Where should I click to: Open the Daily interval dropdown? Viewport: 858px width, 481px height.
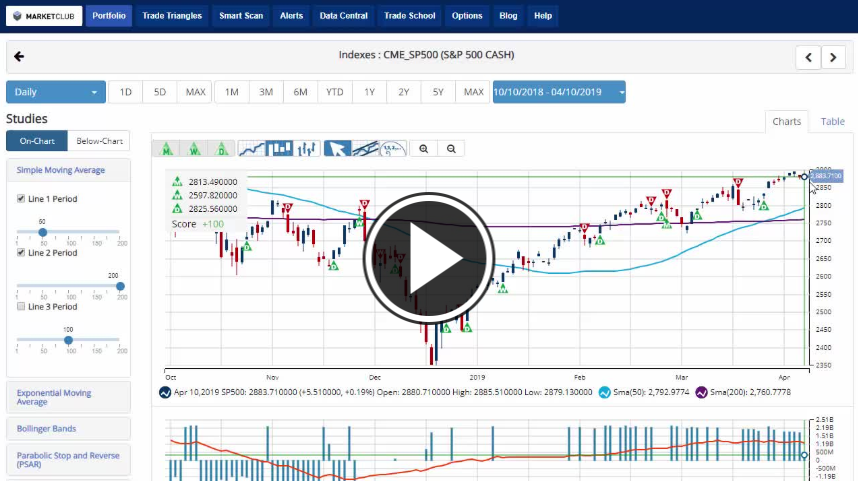click(56, 92)
